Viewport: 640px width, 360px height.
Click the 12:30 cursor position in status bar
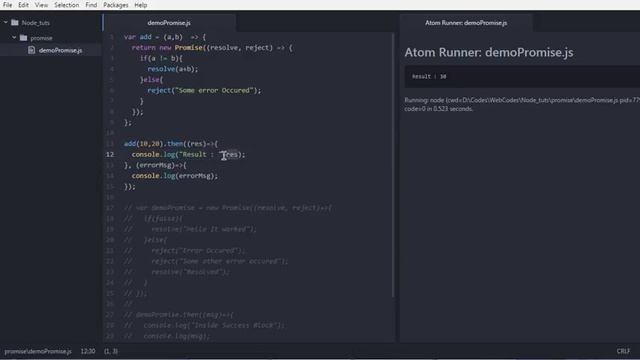point(88,351)
